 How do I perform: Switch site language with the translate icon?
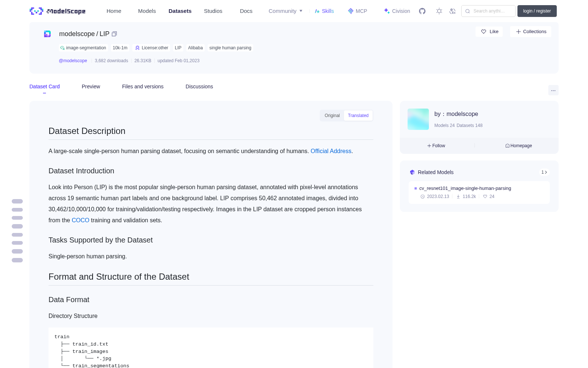click(x=453, y=11)
